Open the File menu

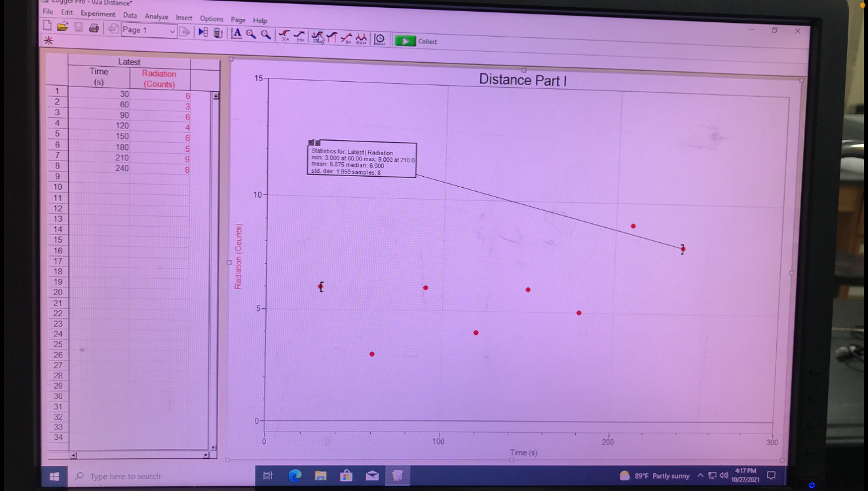click(x=48, y=12)
